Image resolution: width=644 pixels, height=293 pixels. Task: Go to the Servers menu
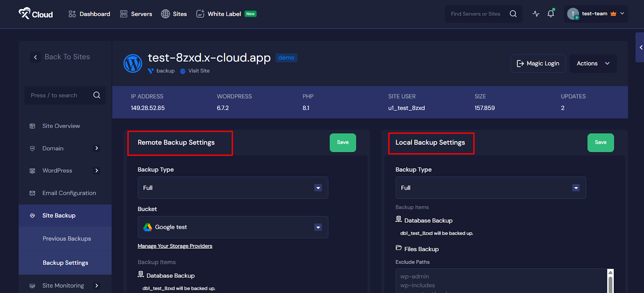[136, 14]
